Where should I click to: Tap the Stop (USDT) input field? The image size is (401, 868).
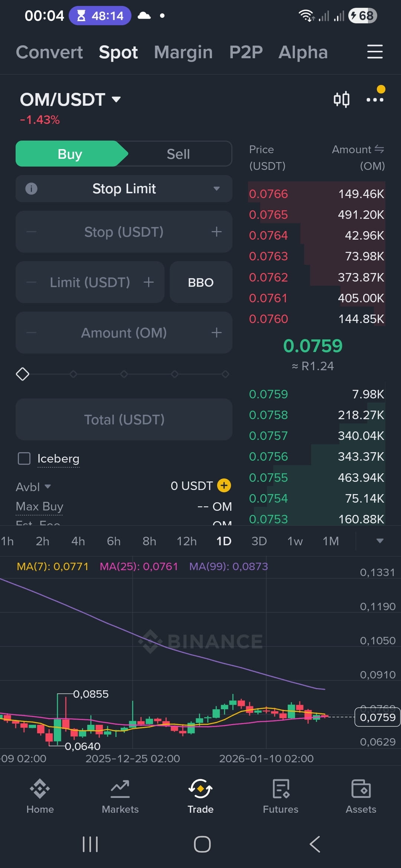pos(124,232)
